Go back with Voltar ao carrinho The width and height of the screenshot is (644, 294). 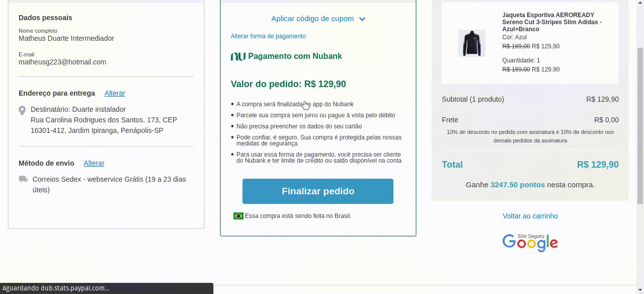(530, 216)
